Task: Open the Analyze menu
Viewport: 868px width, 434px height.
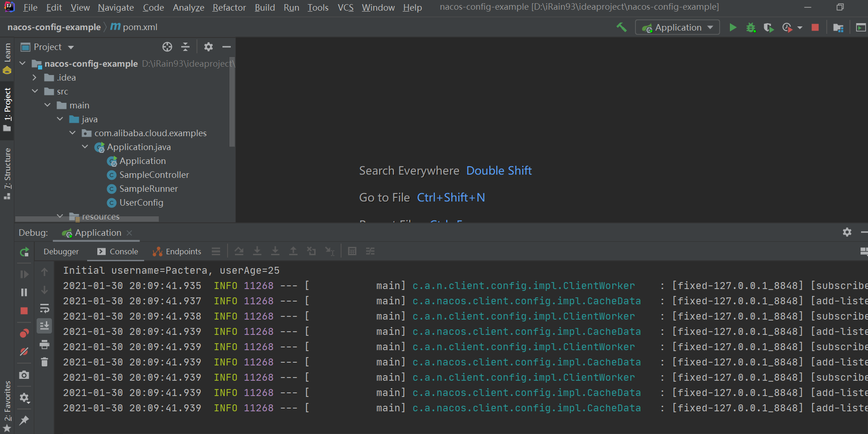Action: tap(188, 7)
